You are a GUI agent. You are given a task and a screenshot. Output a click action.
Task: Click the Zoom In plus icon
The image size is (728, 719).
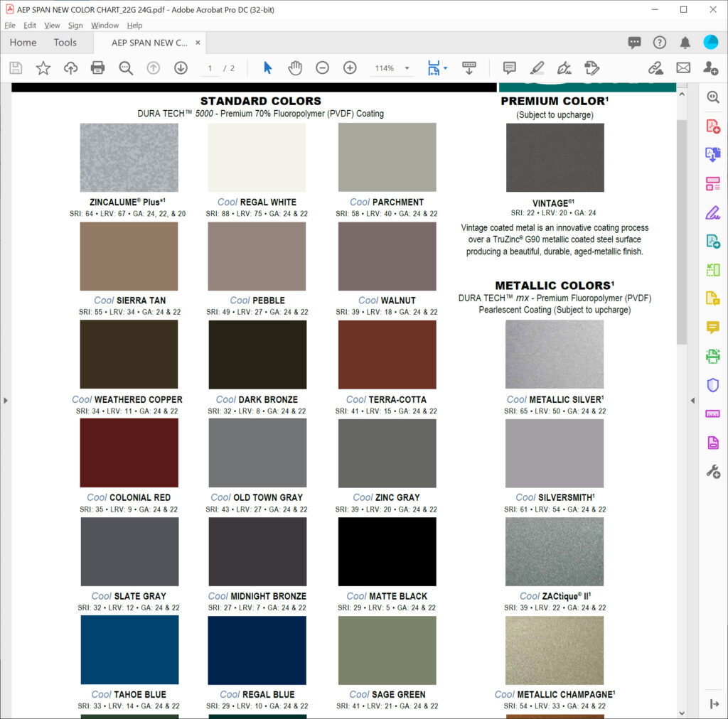(350, 68)
